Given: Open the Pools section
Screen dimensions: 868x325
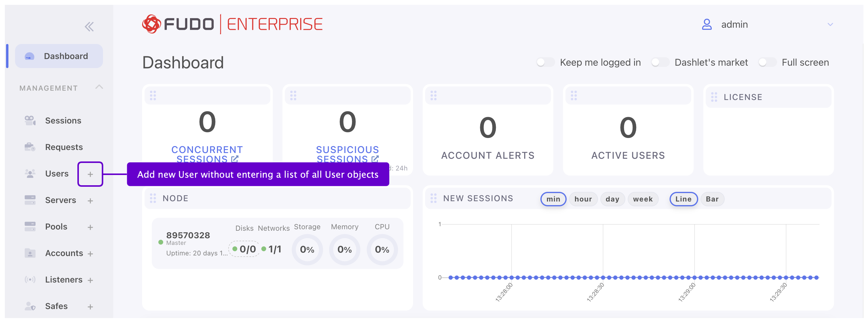Looking at the screenshot, I should (x=56, y=227).
